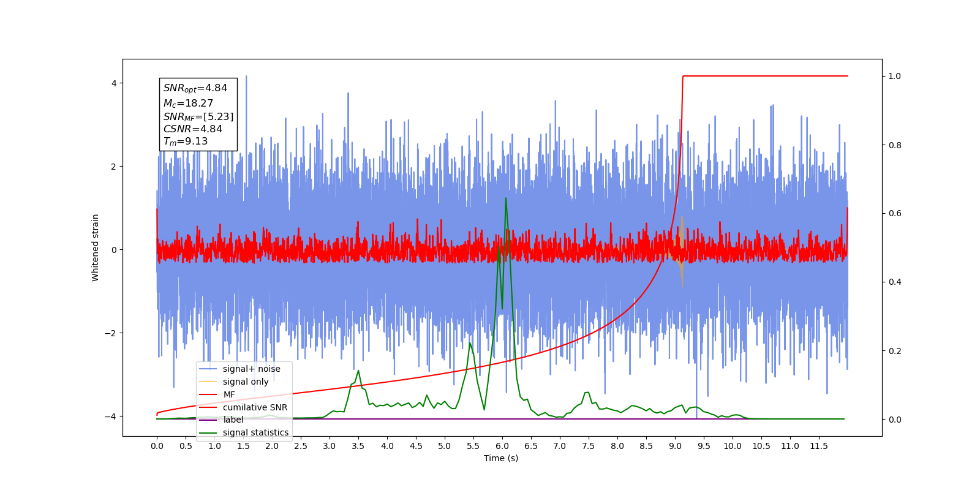Click the purple label legend line sample
The image size is (980, 490).
click(x=208, y=420)
